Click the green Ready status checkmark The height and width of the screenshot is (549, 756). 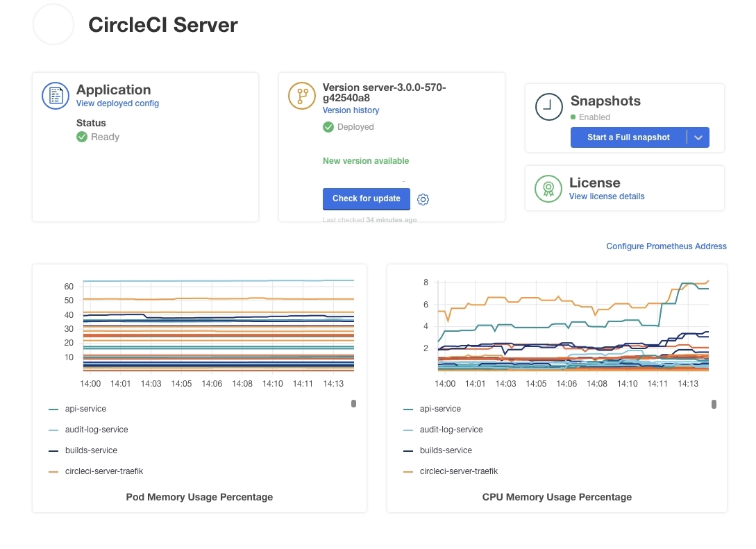click(82, 137)
